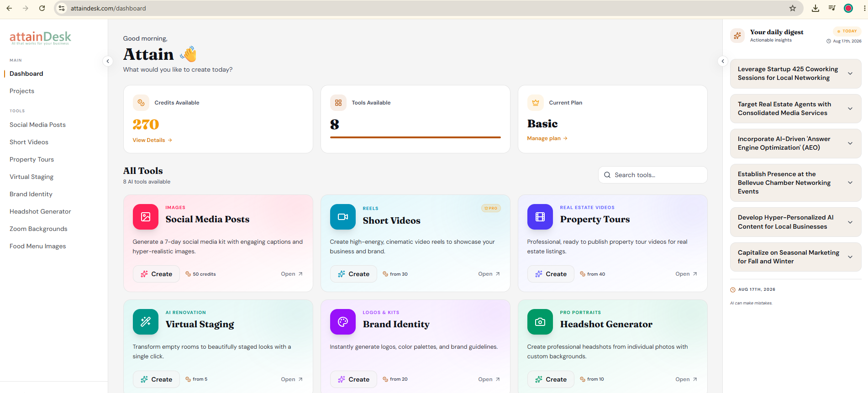Click the View Details link under credits
Screen dimensions: 868x393
pyautogui.click(x=152, y=140)
